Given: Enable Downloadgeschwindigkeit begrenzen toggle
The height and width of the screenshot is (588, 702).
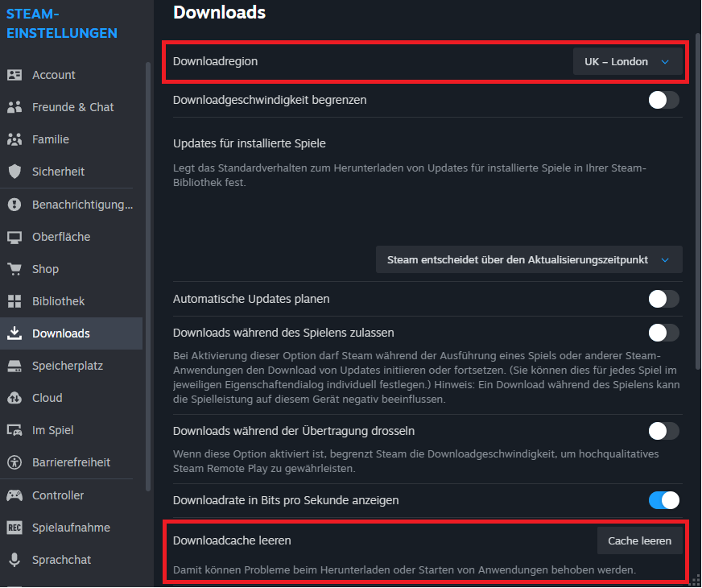Looking at the screenshot, I should tap(663, 100).
